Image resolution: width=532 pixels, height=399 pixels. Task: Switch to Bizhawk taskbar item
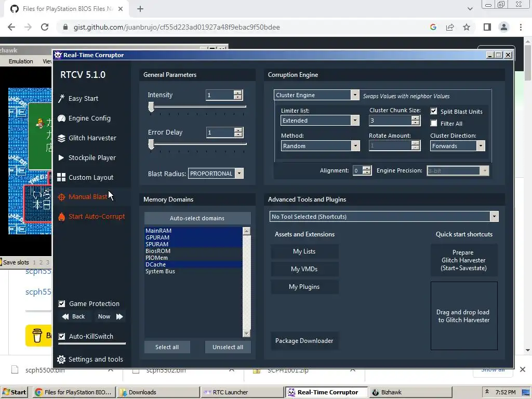tap(410, 392)
